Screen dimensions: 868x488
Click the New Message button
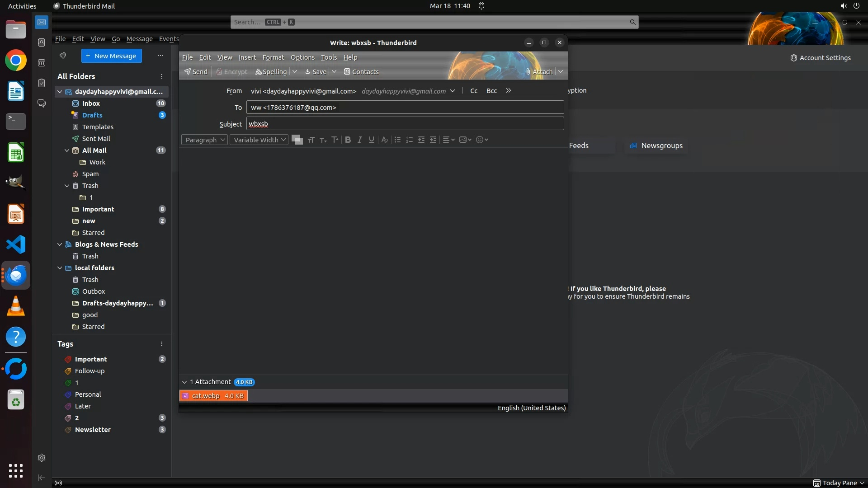pyautogui.click(x=111, y=56)
